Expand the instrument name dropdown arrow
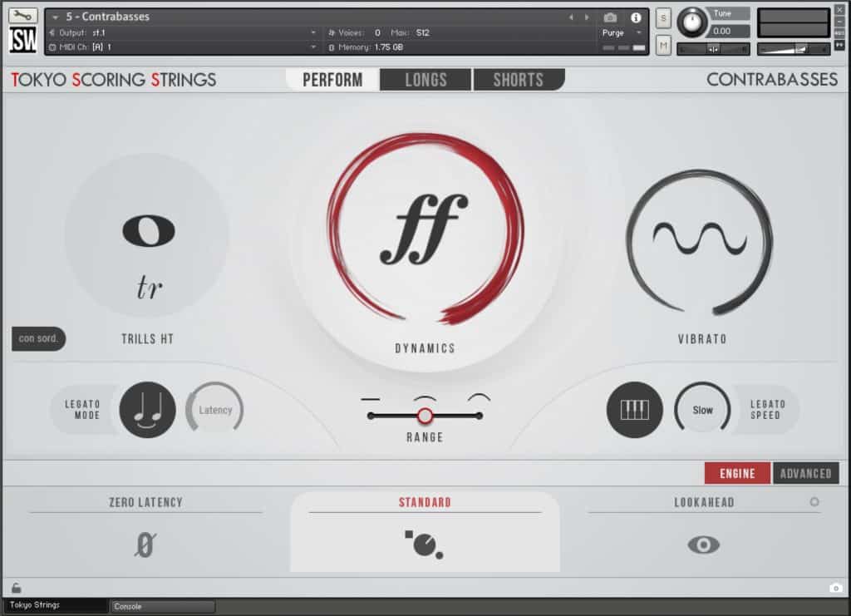 tap(55, 17)
